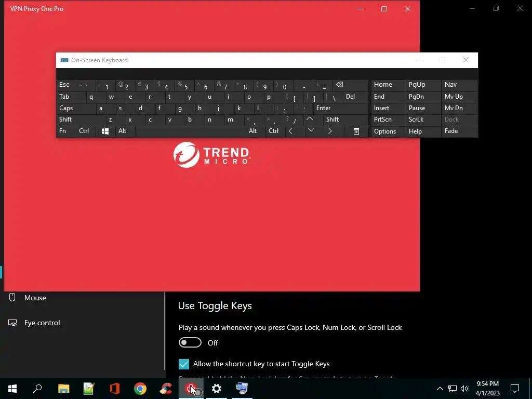
Task: Click the right Ctrl key
Action: coord(275,131)
